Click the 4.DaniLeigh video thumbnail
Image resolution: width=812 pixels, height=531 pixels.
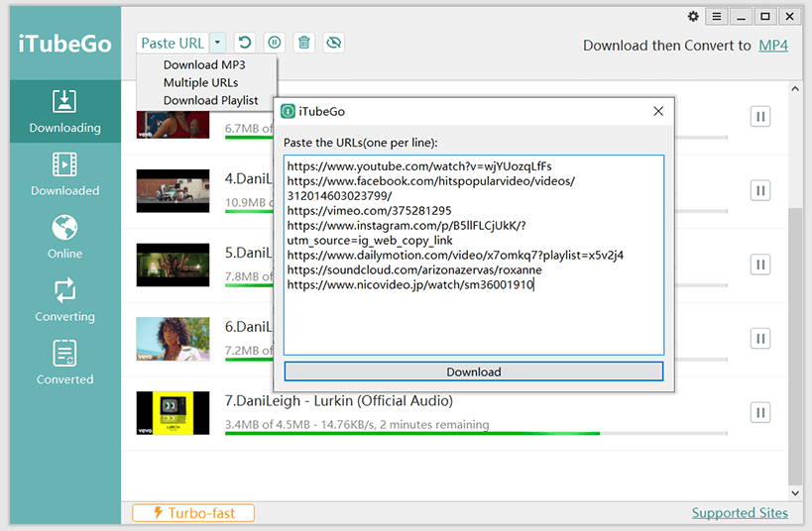tap(173, 191)
